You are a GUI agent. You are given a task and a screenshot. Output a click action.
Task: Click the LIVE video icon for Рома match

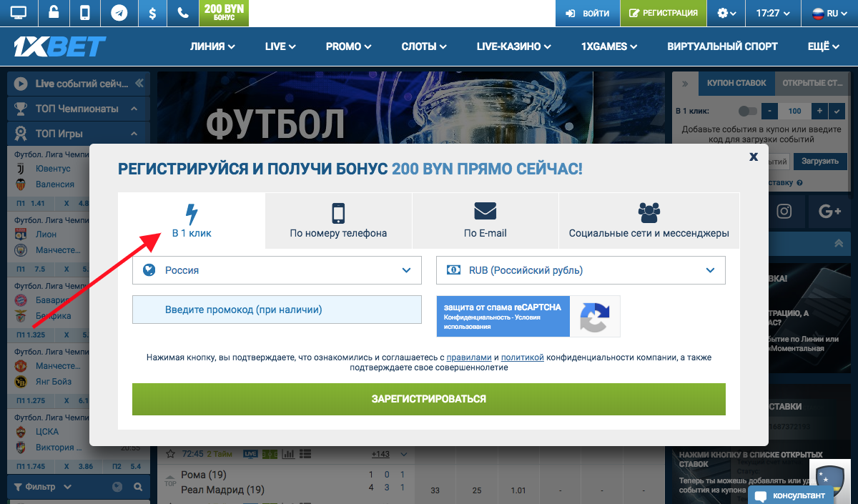pos(250,454)
